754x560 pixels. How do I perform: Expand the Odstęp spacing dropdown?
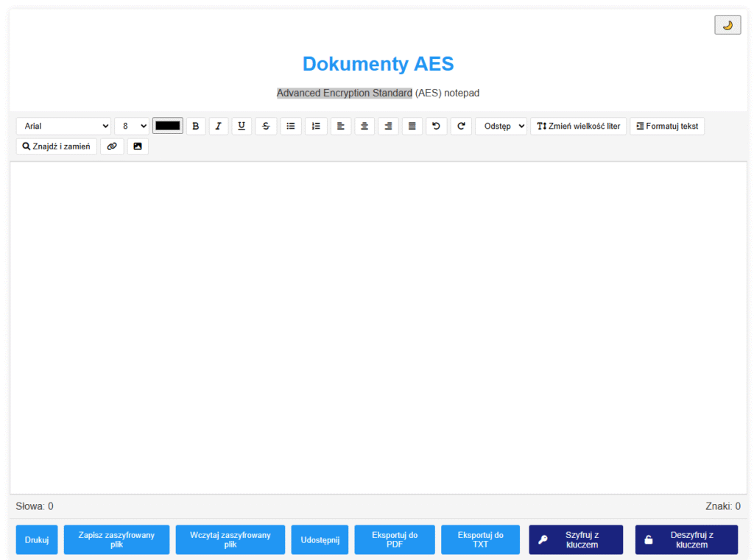click(501, 126)
